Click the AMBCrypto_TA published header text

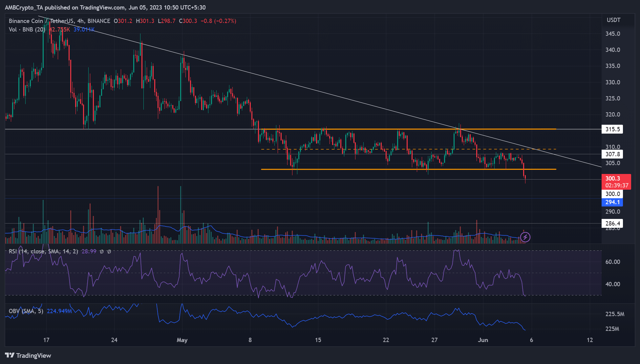[105, 7]
